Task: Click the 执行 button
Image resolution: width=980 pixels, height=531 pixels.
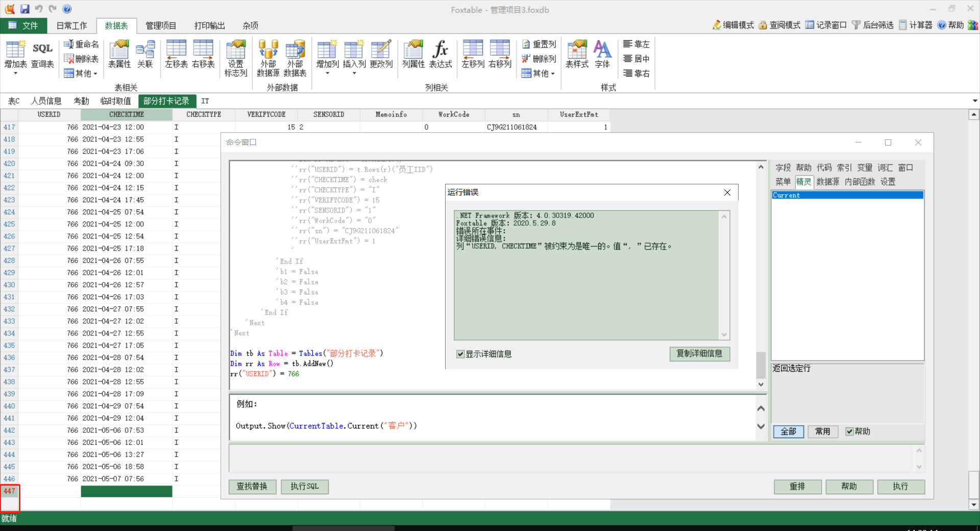Action: coord(901,487)
